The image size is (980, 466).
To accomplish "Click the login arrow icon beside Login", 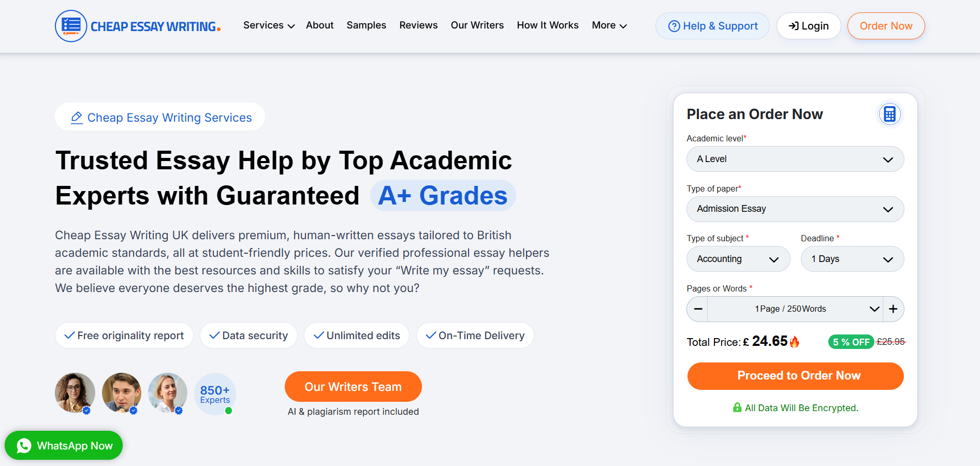I will coord(793,25).
